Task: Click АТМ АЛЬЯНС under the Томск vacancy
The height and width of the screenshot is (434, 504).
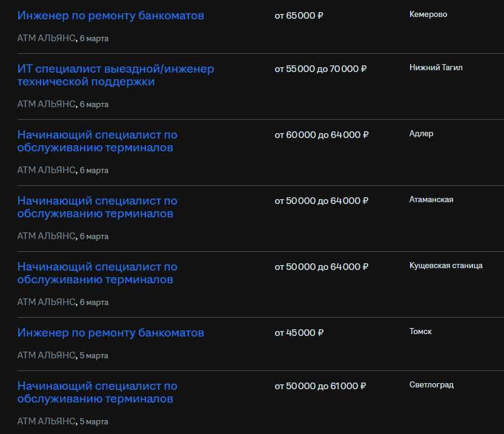Action: click(46, 355)
